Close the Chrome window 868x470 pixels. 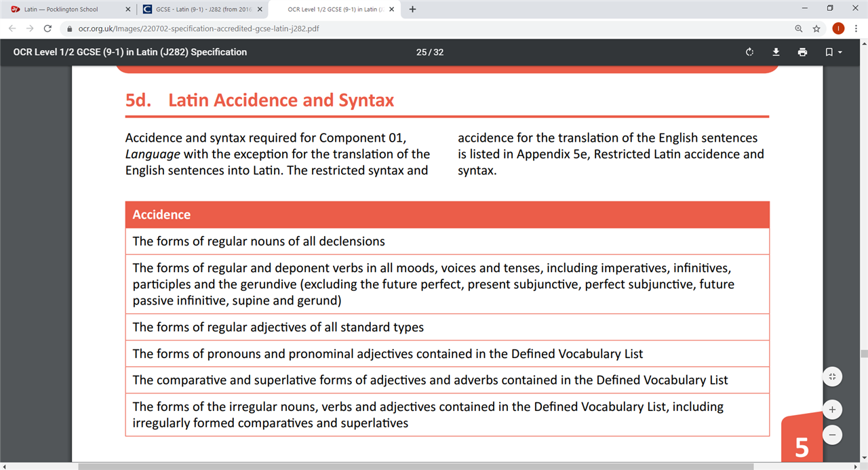[856, 9]
